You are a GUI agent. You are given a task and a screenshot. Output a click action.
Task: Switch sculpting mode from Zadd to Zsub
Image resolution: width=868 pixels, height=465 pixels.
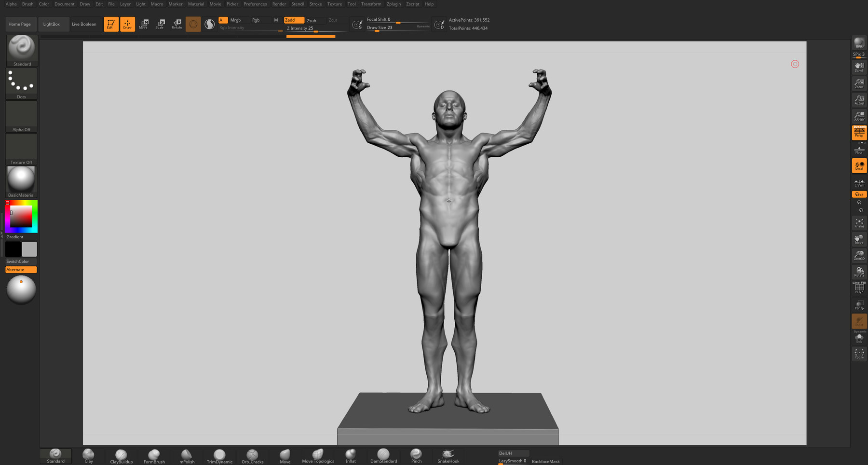[311, 20]
